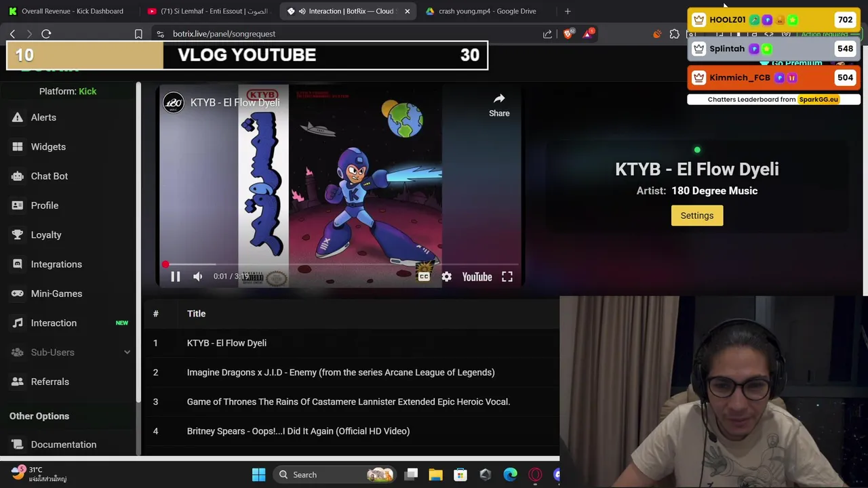
Task: Toggle closed captions (CC) on the player
Action: (424, 277)
